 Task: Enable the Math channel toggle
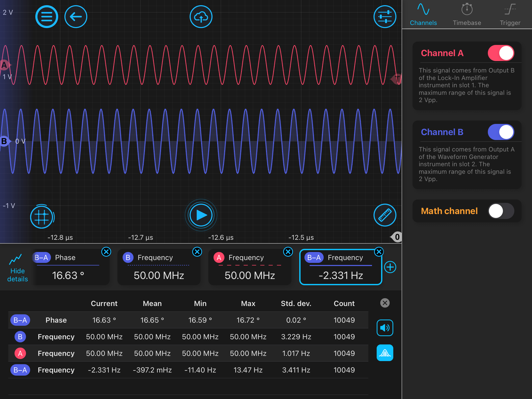tap(501, 211)
